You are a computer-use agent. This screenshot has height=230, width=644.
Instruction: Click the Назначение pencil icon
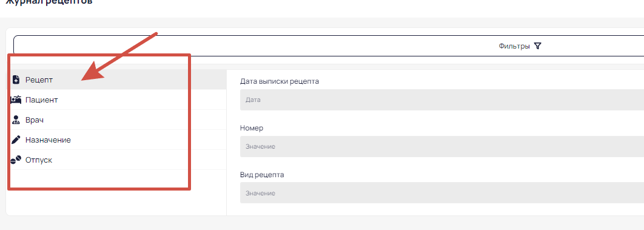coord(16,140)
